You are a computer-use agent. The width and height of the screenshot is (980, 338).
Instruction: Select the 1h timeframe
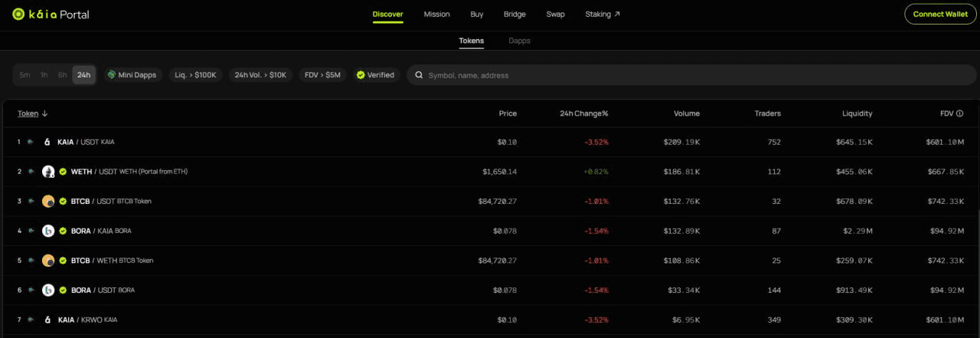point(44,75)
